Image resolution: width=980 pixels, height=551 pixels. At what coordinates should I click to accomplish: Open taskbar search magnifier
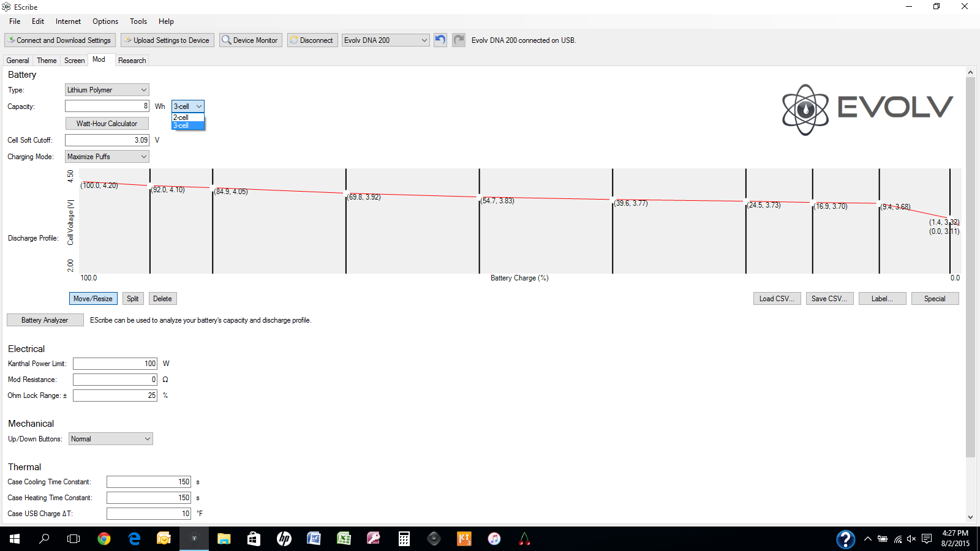(x=44, y=539)
